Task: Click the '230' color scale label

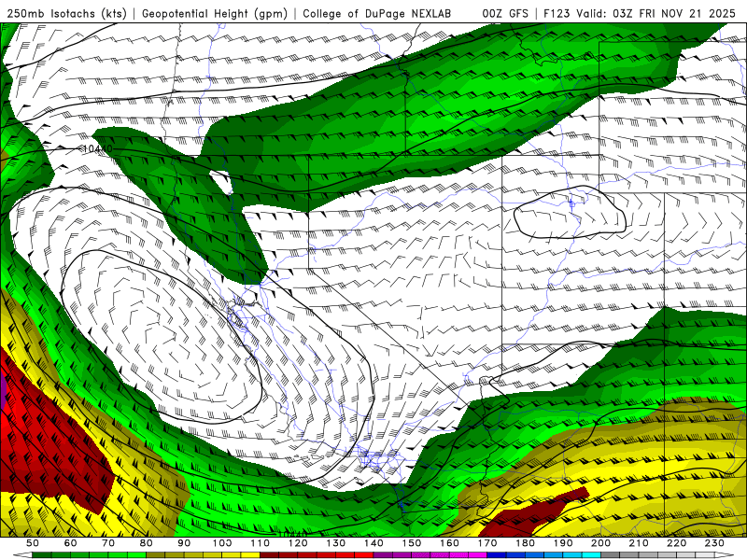Action: (714, 543)
